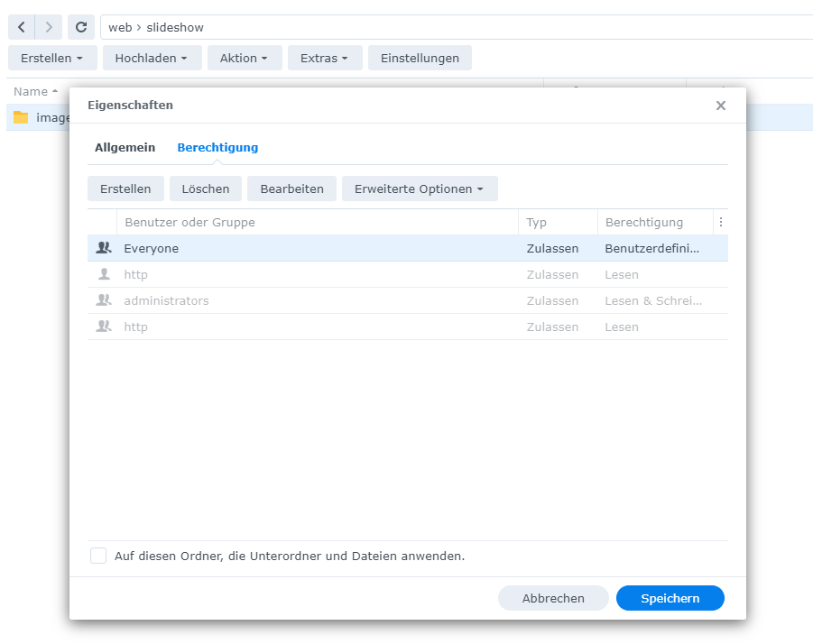Enable apply to subfolders and files checkbox
This screenshot has height=644, width=813.
coord(98,556)
